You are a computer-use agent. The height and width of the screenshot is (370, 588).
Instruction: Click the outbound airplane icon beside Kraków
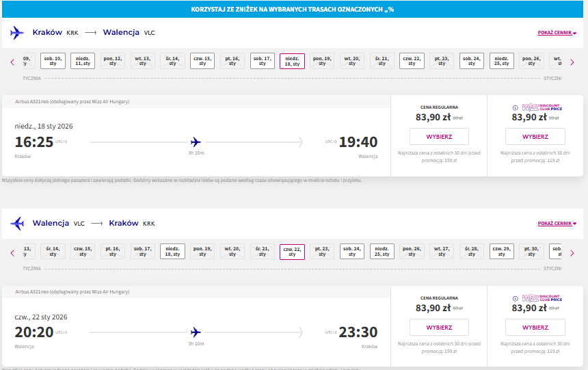click(x=16, y=33)
